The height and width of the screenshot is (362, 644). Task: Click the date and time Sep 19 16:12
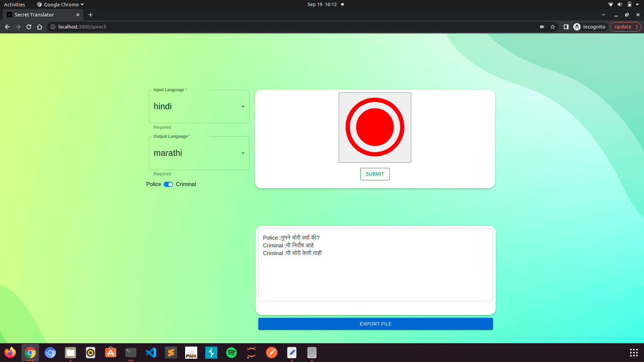[x=322, y=4]
